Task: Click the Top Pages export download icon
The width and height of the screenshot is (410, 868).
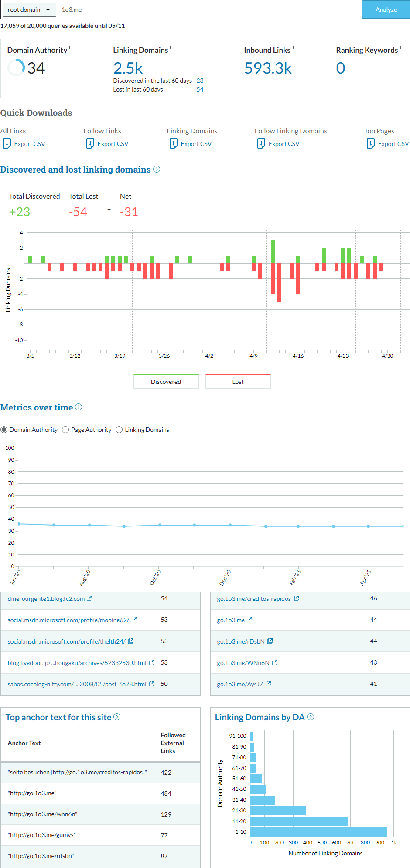Action: pyautogui.click(x=371, y=143)
